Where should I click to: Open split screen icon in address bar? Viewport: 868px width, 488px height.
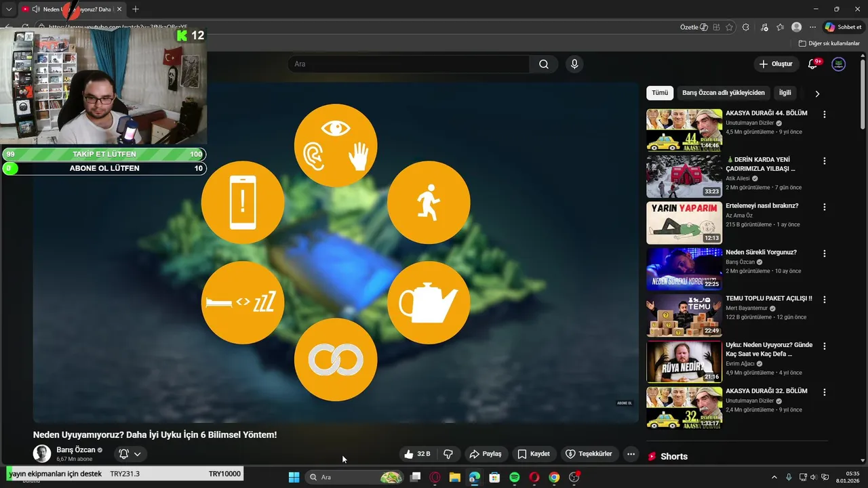(x=716, y=27)
